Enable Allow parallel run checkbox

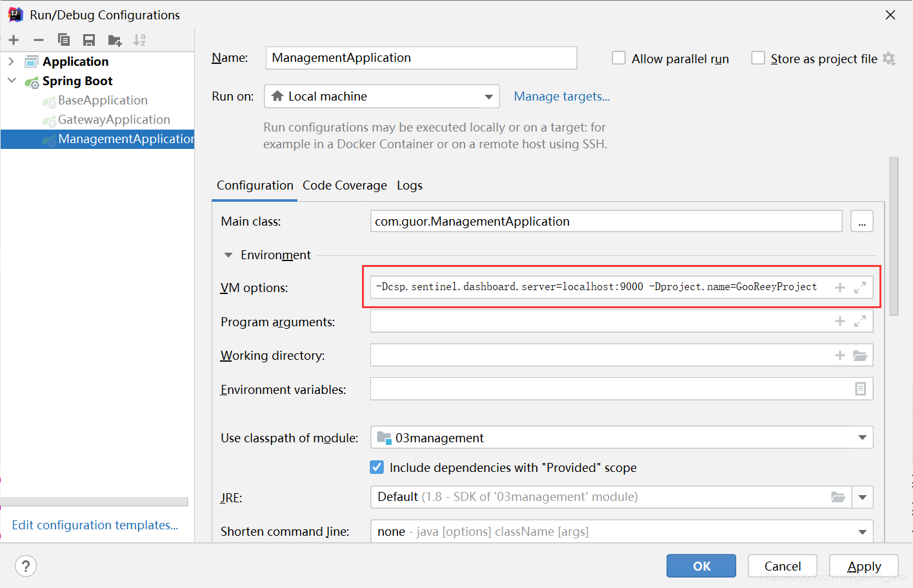point(619,58)
